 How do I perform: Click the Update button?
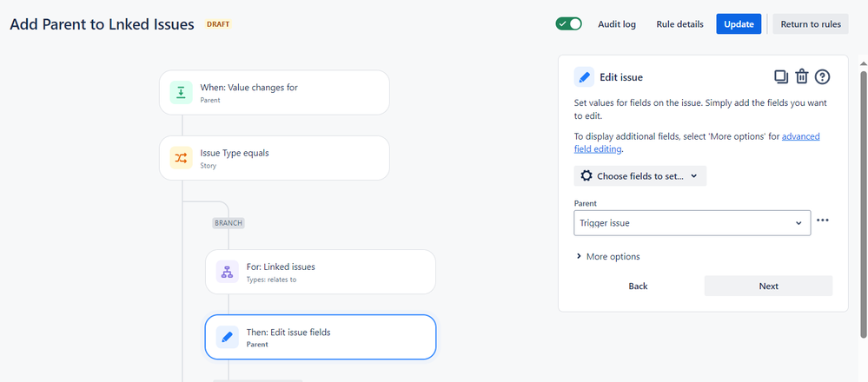[739, 24]
